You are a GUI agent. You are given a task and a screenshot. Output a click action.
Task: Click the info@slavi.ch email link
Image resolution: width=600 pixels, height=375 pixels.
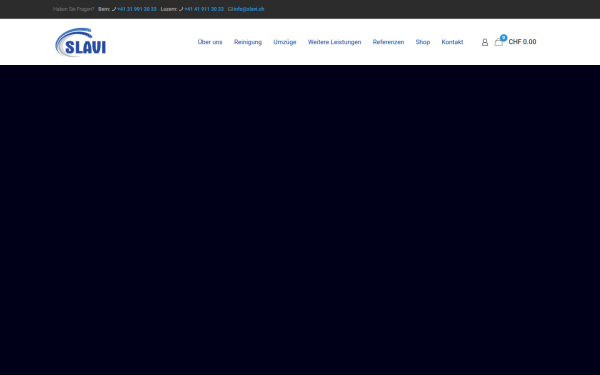coord(249,9)
